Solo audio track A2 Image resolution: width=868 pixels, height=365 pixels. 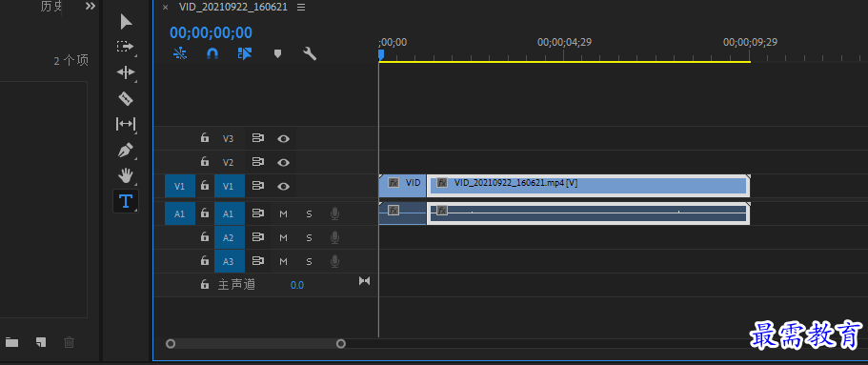point(309,237)
